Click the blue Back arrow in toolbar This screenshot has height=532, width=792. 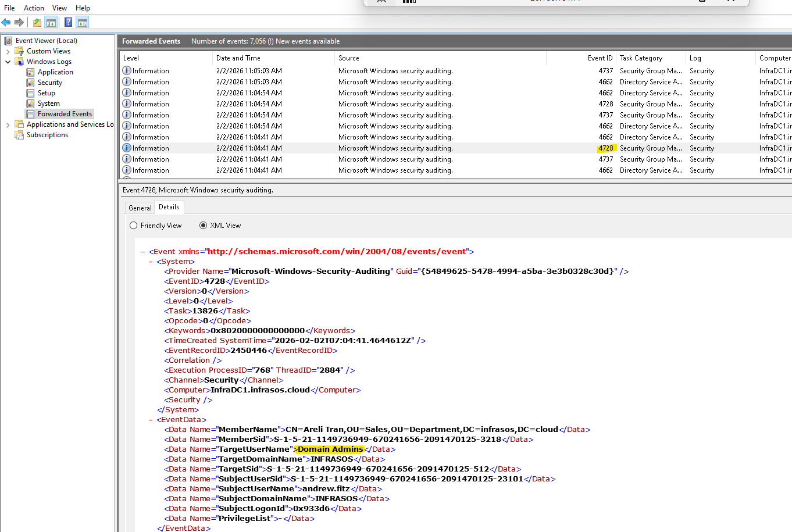tap(6, 23)
